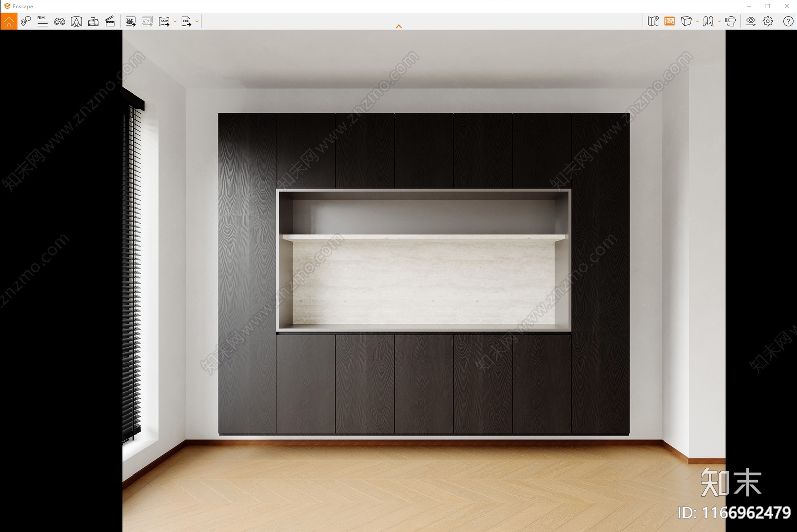
Task: Open Collaborative Annotations pin icon
Action: point(26,21)
